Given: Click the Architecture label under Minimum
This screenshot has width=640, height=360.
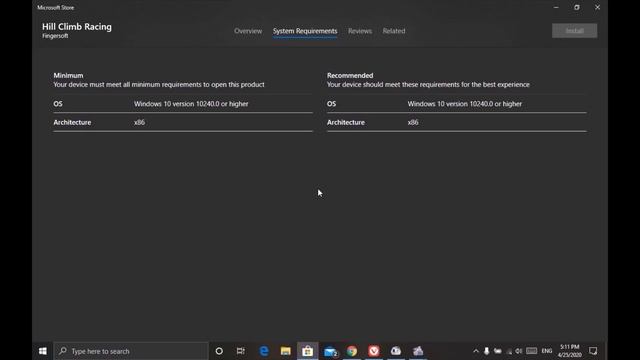Looking at the screenshot, I should pos(72,122).
